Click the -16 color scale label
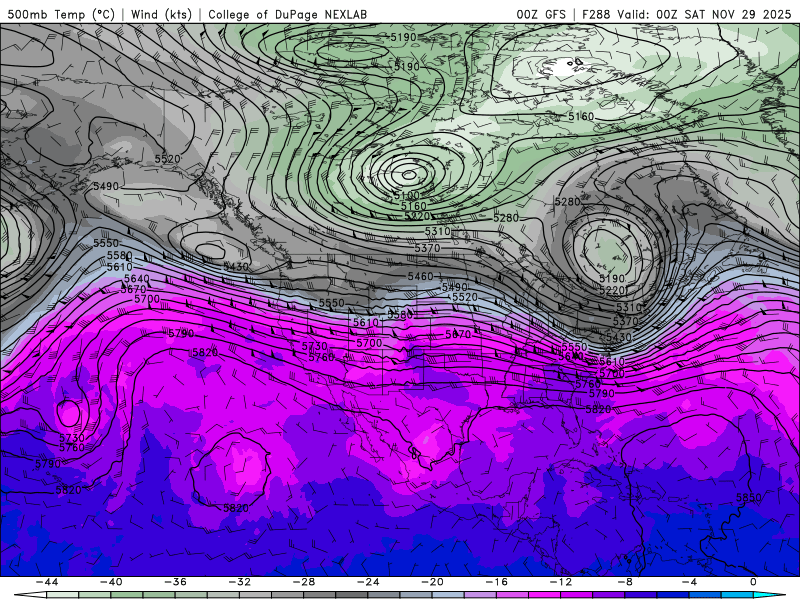800x600 pixels. coord(497,582)
